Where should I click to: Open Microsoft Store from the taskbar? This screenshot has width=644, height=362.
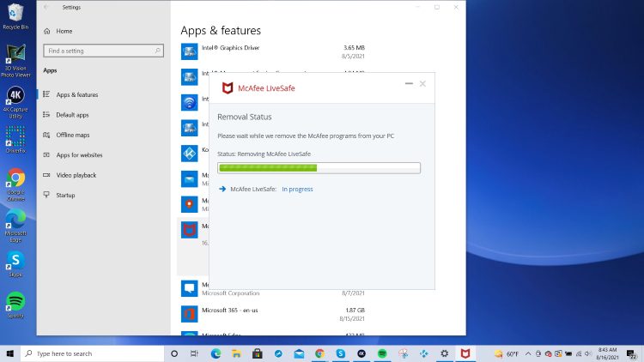point(257,353)
